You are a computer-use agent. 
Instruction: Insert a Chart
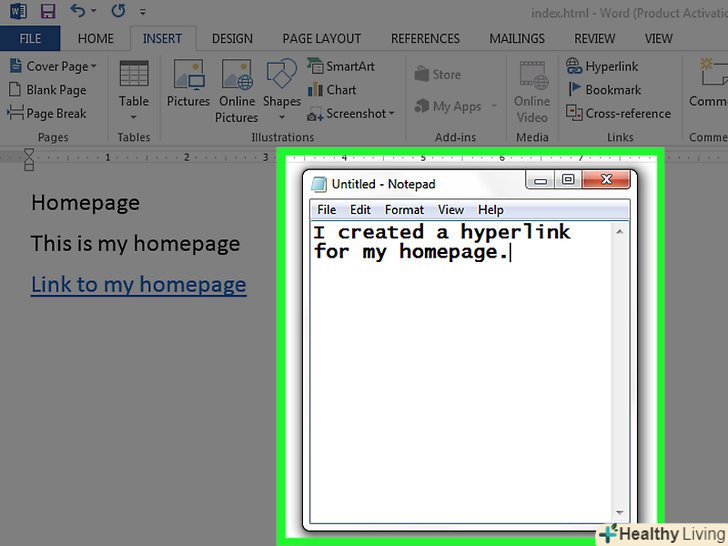pos(332,90)
